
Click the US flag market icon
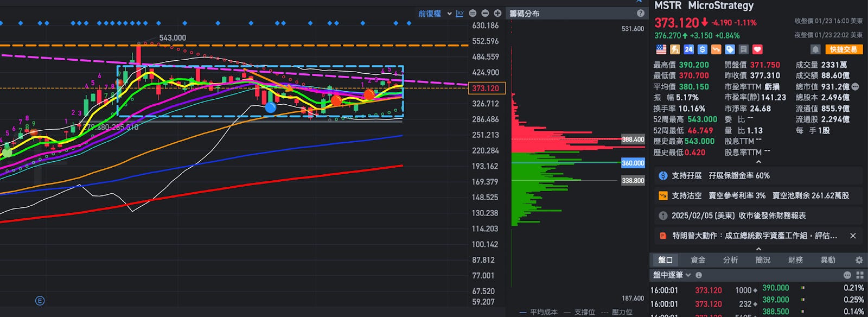pos(661,49)
